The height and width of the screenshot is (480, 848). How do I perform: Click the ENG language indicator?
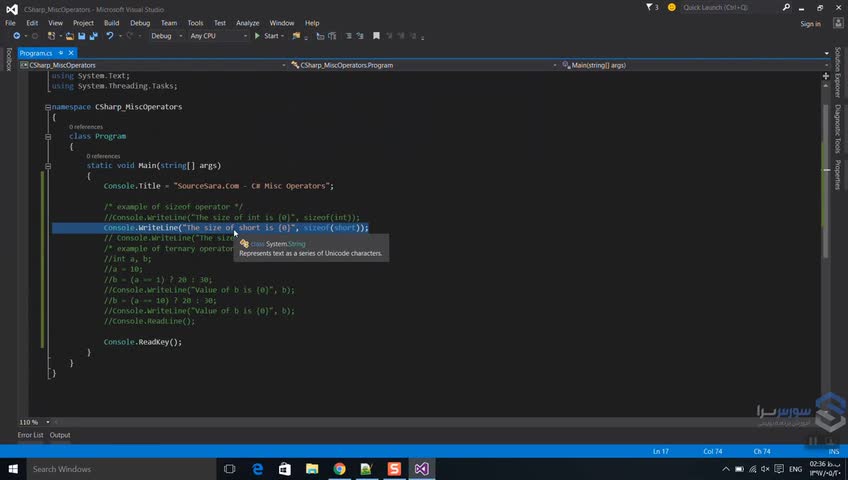(x=796, y=469)
